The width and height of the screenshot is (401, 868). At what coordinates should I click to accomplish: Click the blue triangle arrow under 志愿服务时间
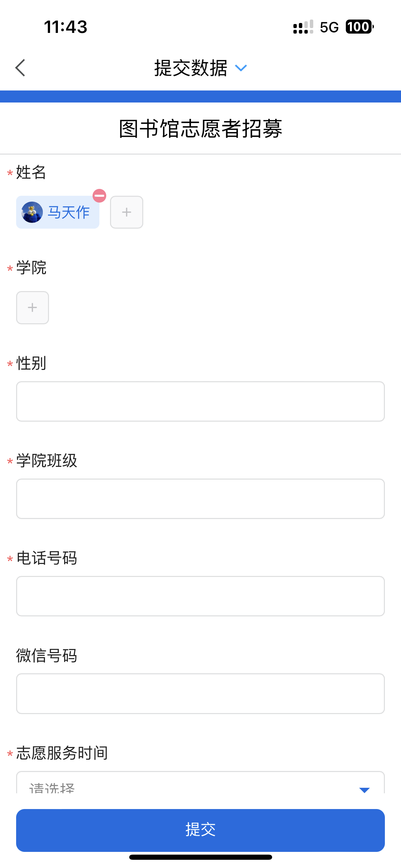point(364,789)
